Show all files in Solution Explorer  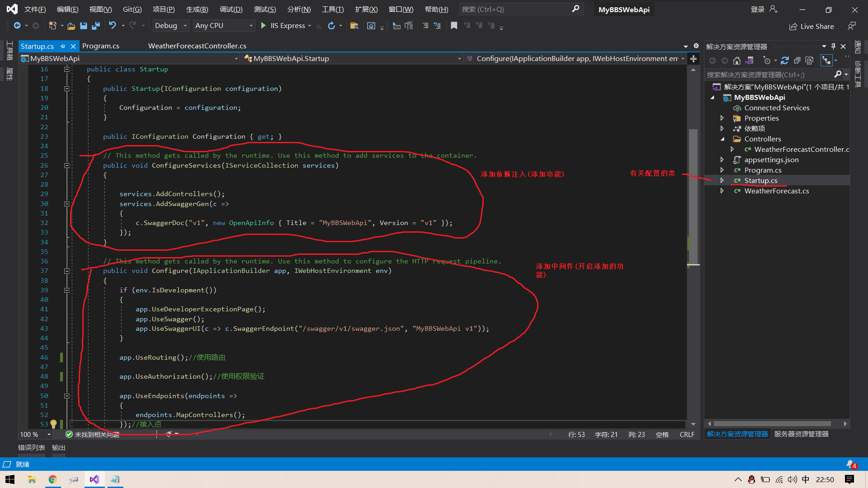pos(809,61)
